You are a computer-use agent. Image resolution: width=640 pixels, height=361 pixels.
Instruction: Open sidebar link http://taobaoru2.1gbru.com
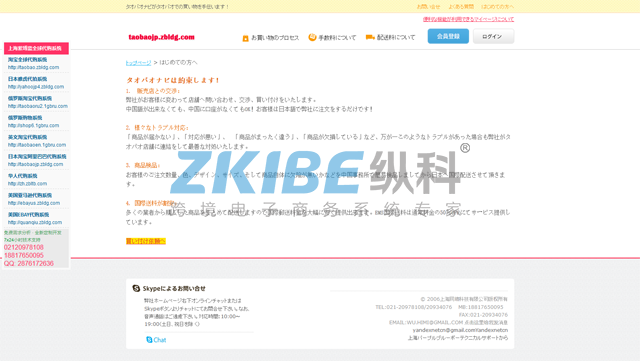tap(38, 106)
